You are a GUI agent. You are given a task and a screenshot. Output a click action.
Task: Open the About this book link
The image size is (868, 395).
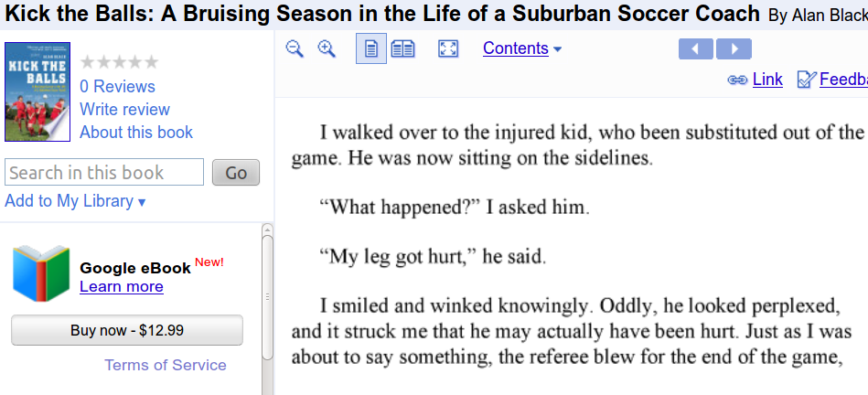pyautogui.click(x=136, y=133)
